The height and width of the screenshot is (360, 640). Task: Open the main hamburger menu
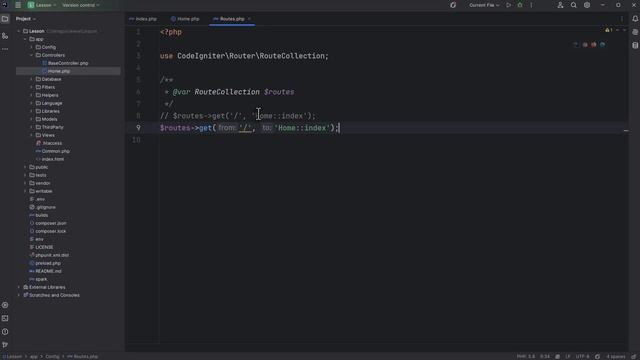click(x=18, y=5)
